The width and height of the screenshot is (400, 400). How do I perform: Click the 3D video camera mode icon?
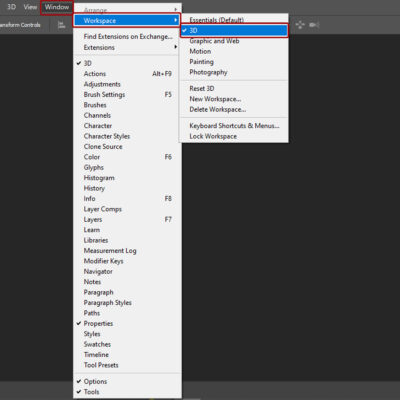314,25
